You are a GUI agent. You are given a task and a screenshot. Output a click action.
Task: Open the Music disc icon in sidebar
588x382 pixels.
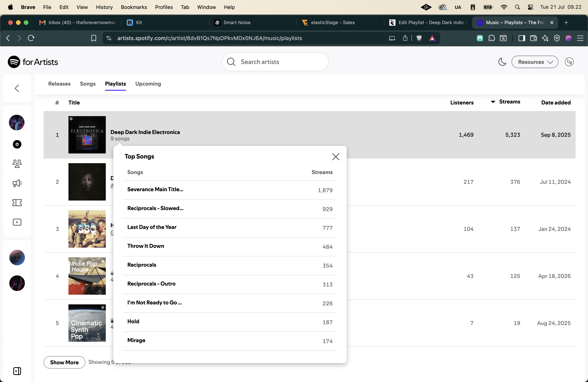coord(17,144)
